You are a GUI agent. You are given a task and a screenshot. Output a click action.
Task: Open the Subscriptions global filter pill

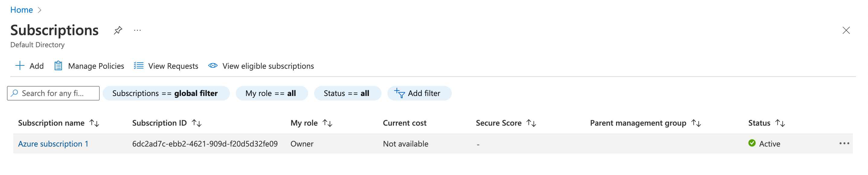tap(166, 93)
